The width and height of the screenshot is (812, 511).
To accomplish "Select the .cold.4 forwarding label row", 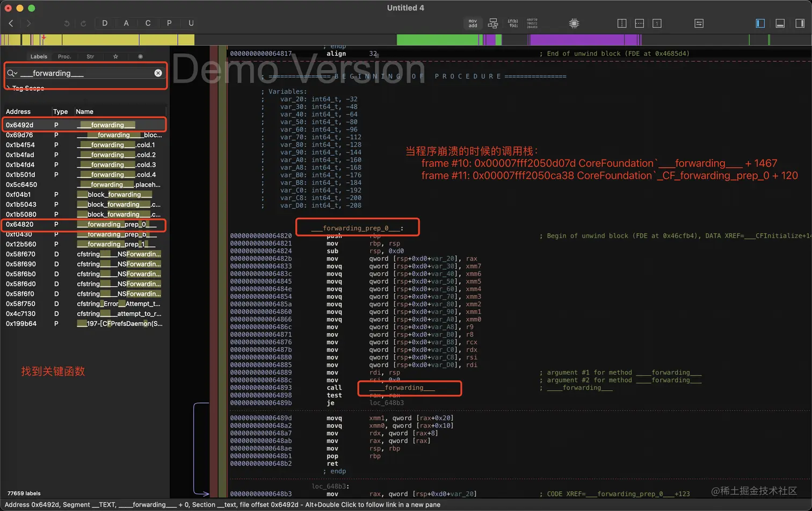I will [x=84, y=175].
